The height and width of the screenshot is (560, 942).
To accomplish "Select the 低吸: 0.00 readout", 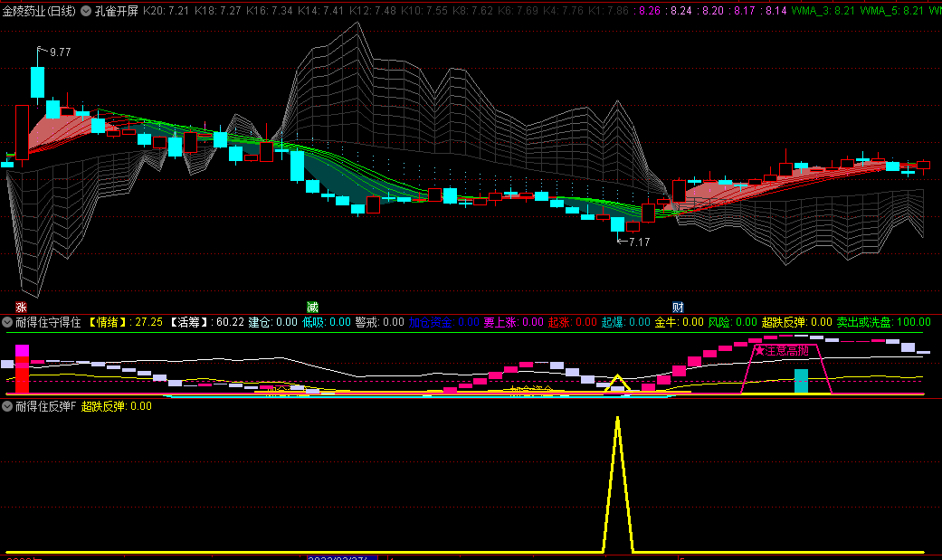I will coord(326,322).
